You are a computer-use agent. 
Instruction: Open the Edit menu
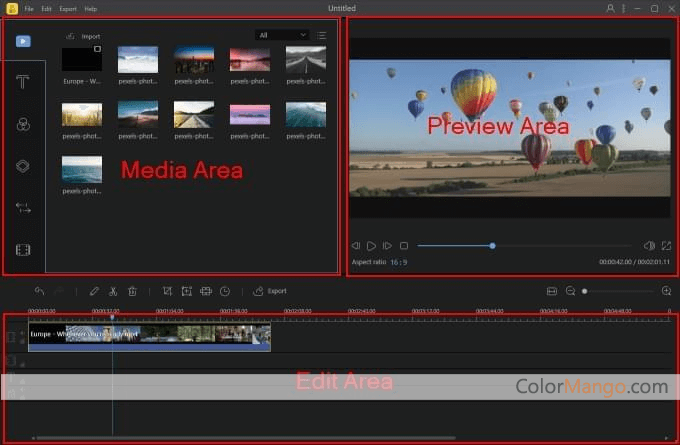tap(46, 9)
